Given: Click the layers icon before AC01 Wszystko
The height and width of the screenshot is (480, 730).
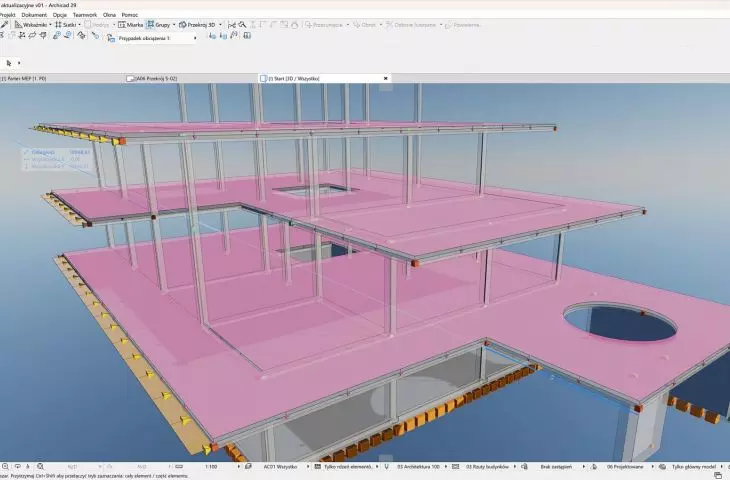Looking at the screenshot, I should [249, 466].
